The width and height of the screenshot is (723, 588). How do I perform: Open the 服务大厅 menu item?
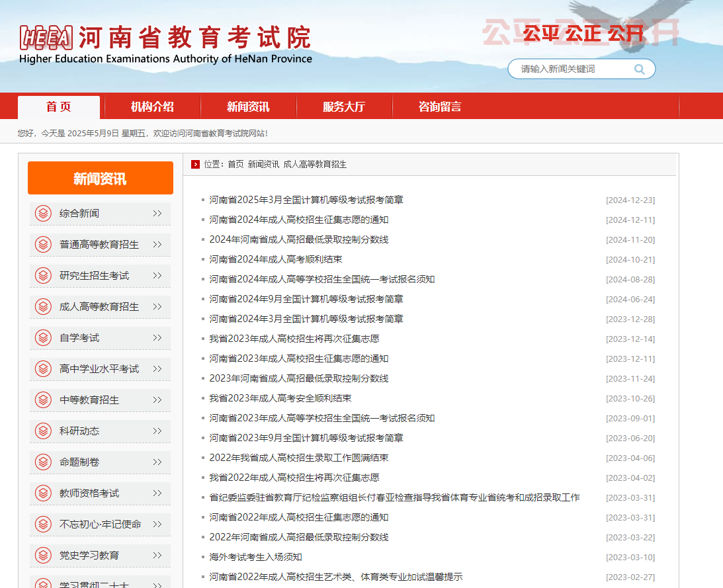[345, 106]
